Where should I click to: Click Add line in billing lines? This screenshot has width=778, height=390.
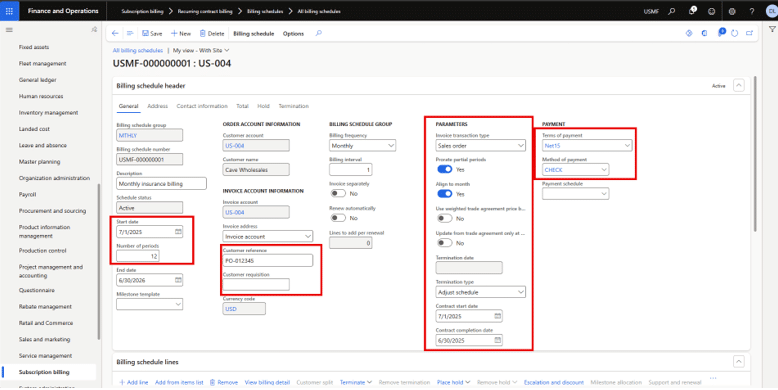[x=134, y=383]
